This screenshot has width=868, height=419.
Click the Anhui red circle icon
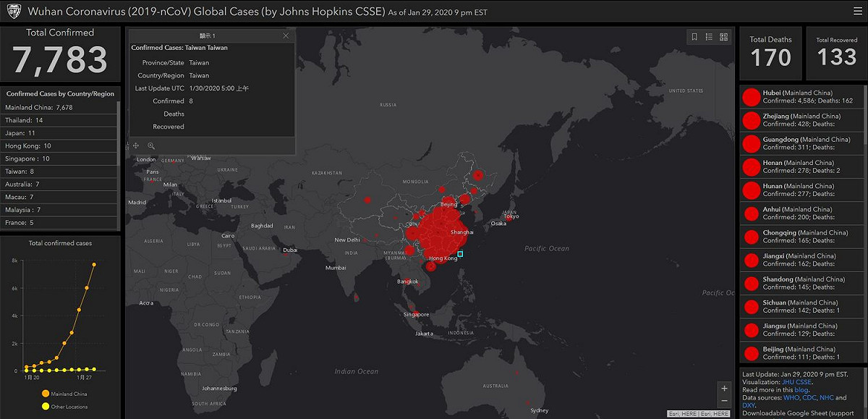(x=751, y=213)
